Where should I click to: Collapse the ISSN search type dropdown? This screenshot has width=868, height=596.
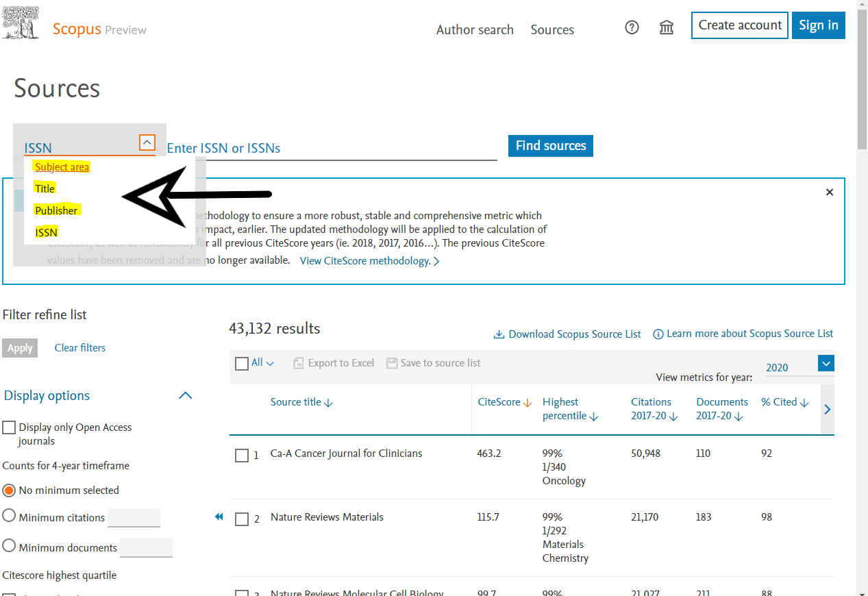pyautogui.click(x=147, y=142)
